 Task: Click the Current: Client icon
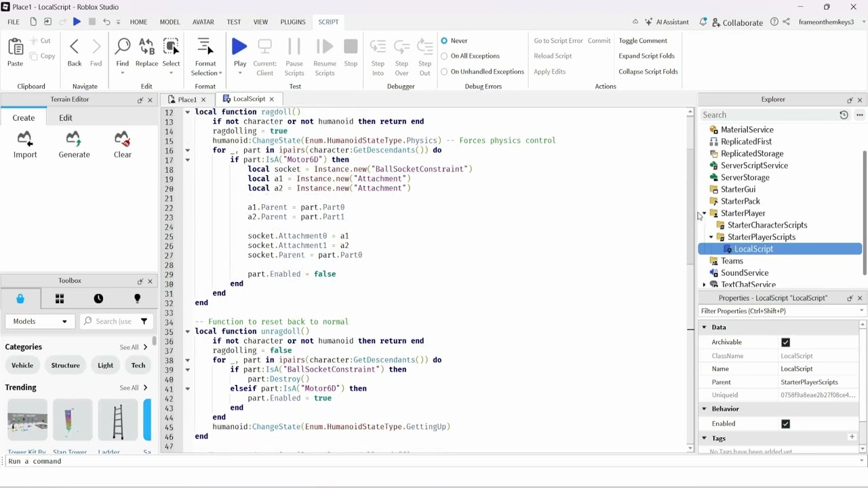tap(264, 47)
